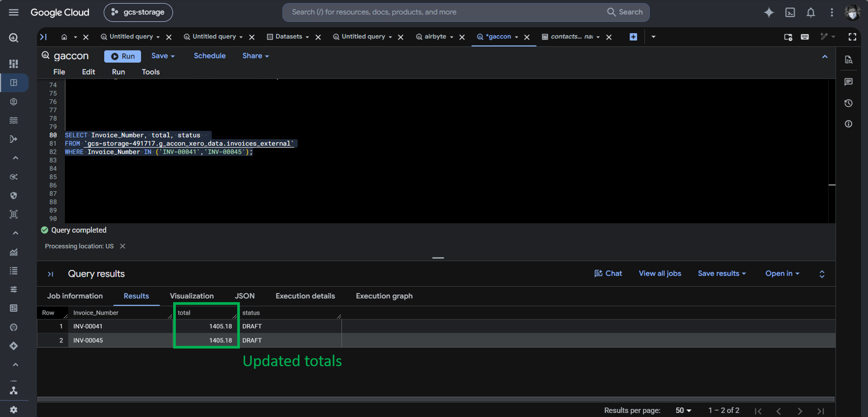868x417 pixels.
Task: Show more tabs with the overflow arrow
Action: [x=653, y=37]
